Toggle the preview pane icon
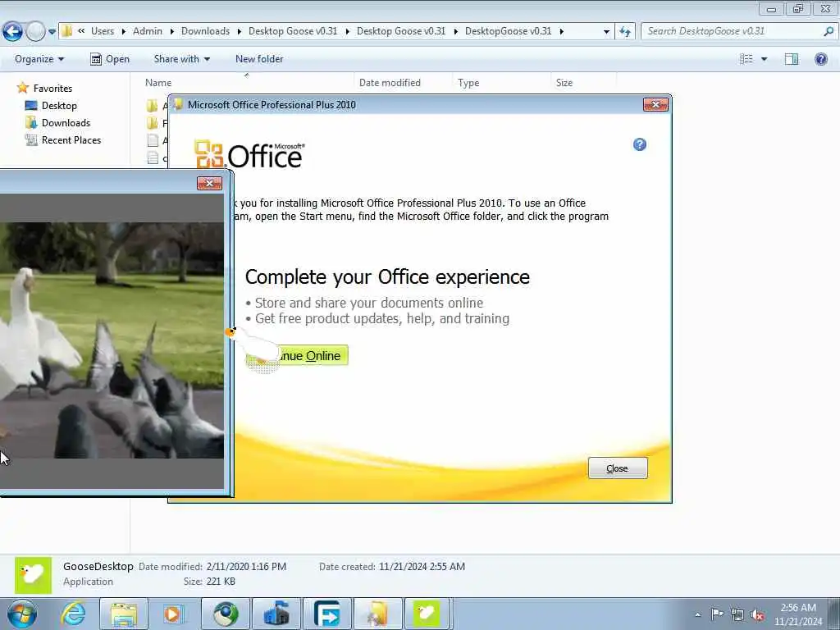This screenshot has width=840, height=630. pos(792,59)
